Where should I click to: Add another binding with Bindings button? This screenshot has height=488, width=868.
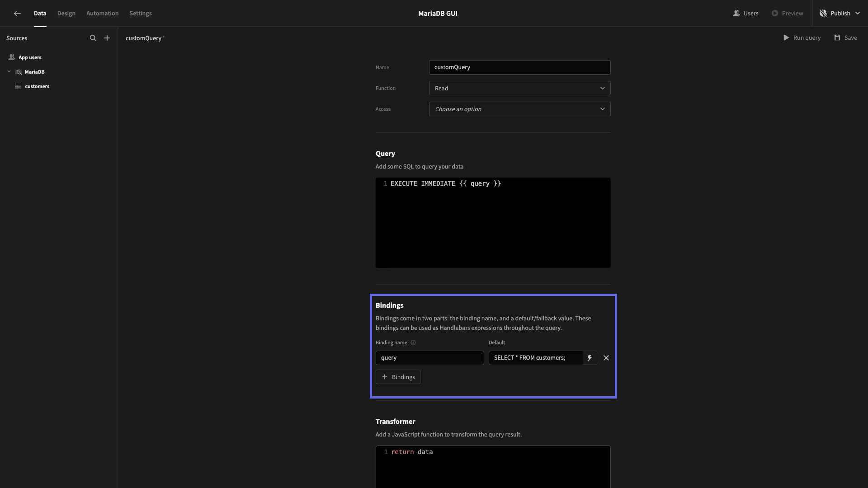pos(398,377)
